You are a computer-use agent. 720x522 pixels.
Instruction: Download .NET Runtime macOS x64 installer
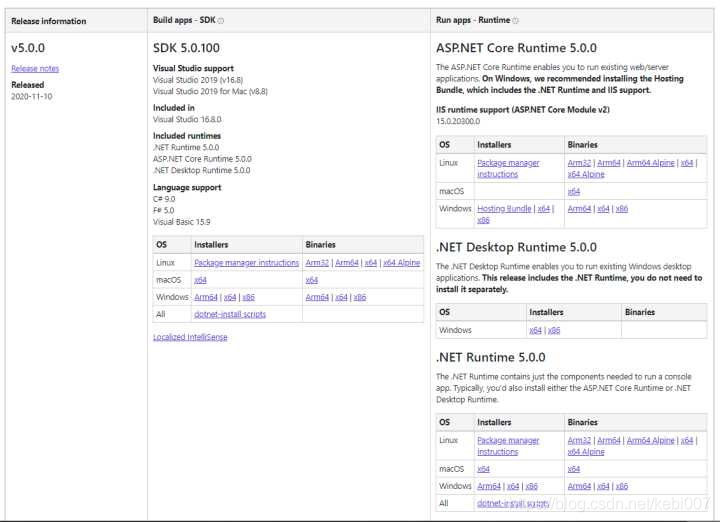coord(483,469)
